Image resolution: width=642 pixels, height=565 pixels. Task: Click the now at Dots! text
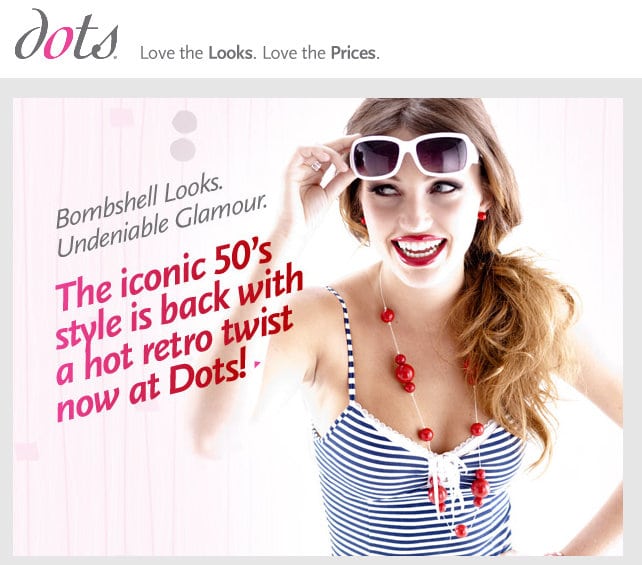point(152,385)
